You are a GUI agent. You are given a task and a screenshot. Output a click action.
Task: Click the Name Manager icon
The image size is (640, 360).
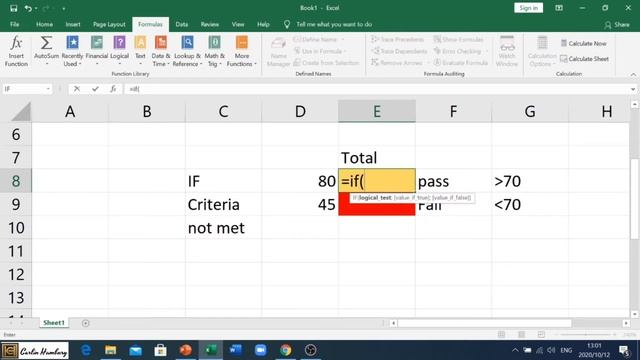(x=278, y=43)
